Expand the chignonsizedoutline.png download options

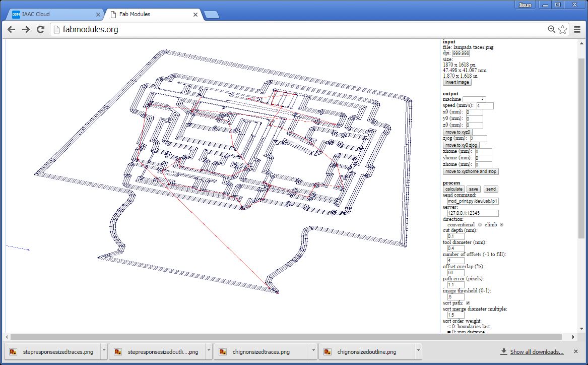point(418,351)
